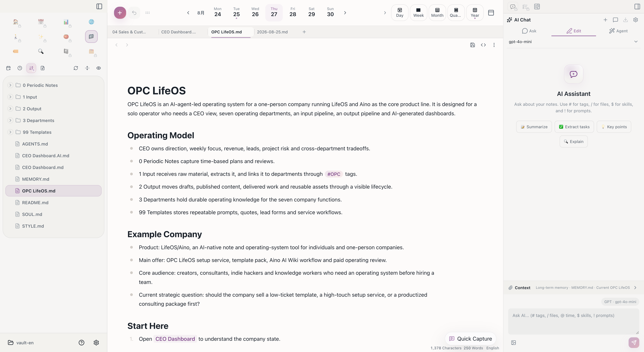
Task: Click the clock sort-by-time icon
Action: (20, 68)
